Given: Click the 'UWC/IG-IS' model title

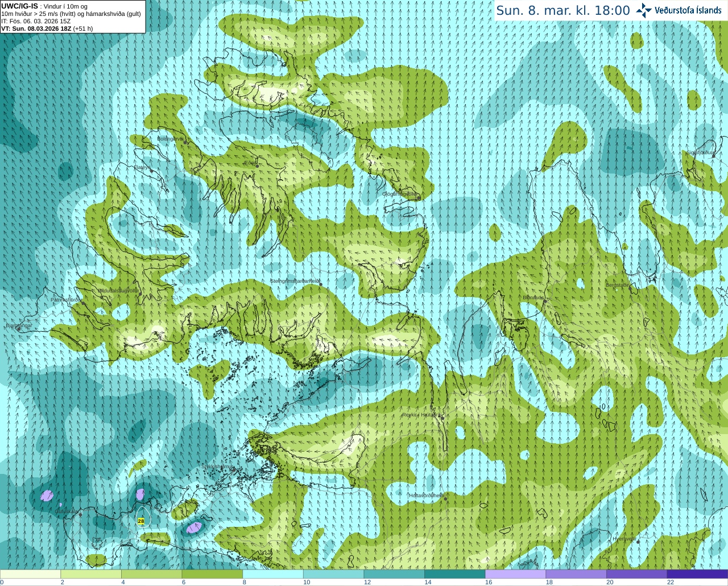Looking at the screenshot, I should (x=20, y=6).
